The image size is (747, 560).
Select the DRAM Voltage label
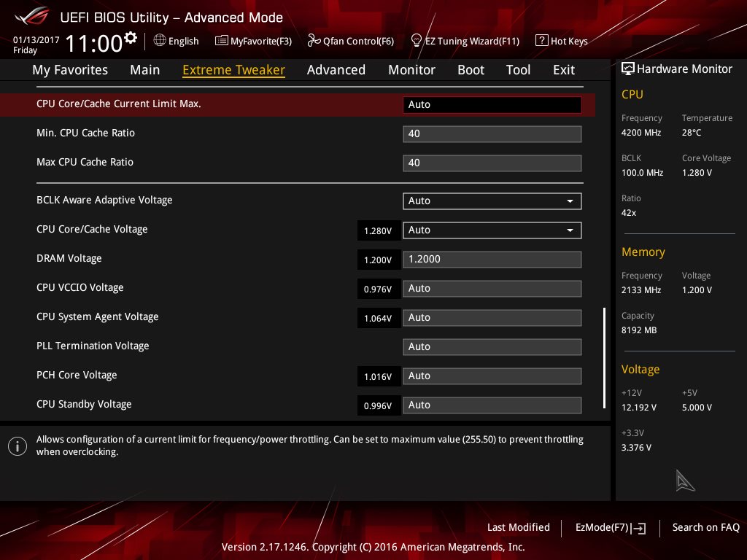(69, 259)
